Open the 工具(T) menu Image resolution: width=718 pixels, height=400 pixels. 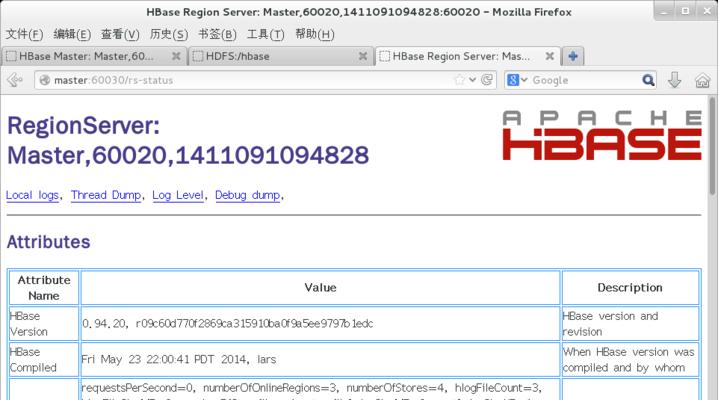[x=266, y=34]
